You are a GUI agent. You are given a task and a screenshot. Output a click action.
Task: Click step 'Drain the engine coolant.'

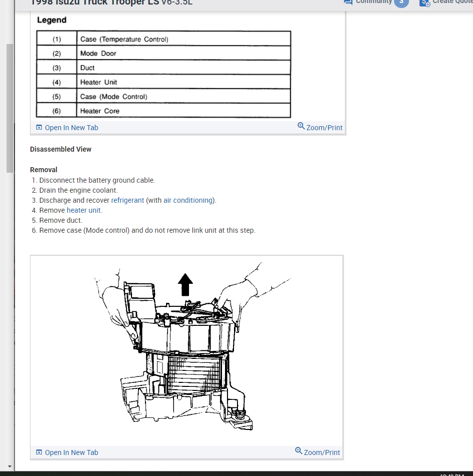point(78,190)
